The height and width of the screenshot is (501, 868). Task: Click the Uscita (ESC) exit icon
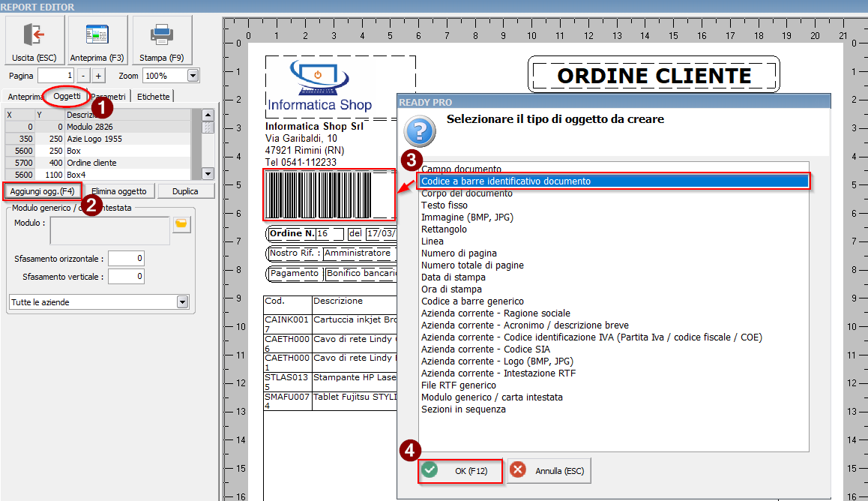(x=33, y=35)
